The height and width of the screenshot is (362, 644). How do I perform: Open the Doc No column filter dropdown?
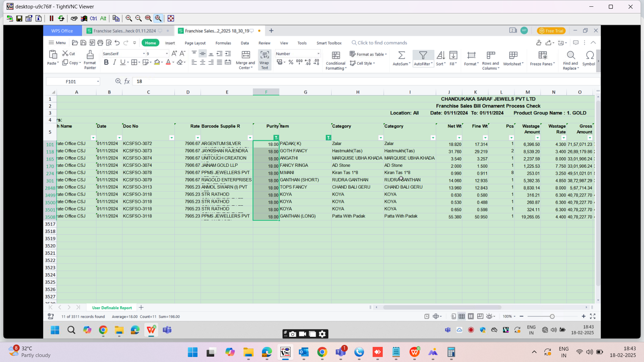[171, 138]
